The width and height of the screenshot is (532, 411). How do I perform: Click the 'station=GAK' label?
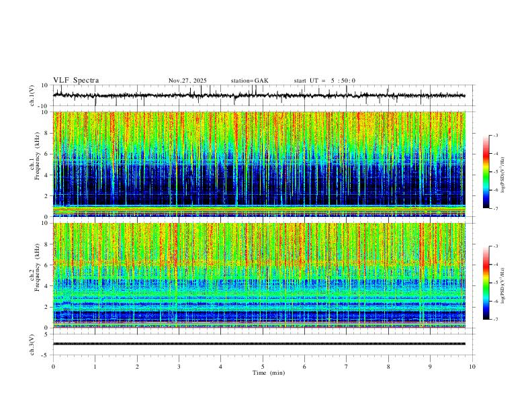249,81
